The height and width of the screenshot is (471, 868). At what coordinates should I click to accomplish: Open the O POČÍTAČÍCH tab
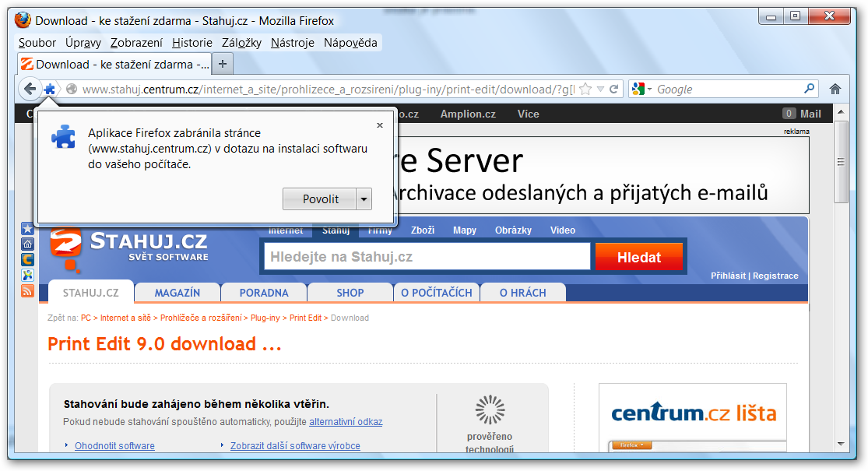[436, 293]
